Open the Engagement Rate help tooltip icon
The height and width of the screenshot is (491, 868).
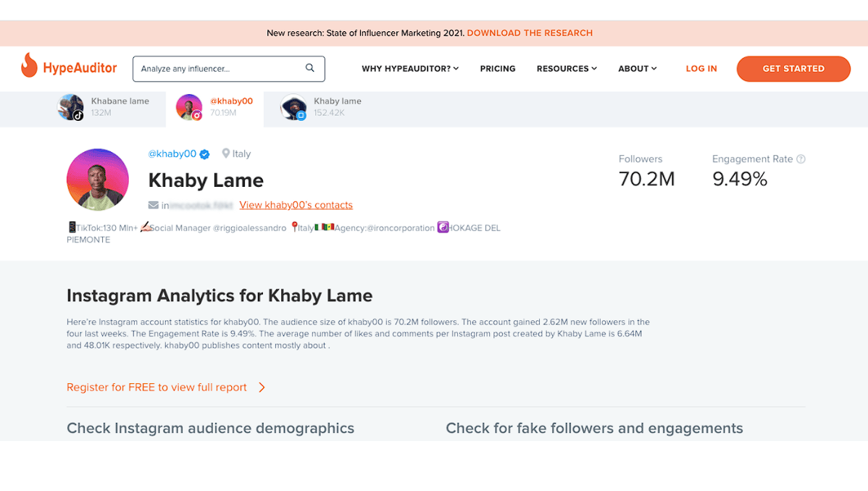click(x=801, y=159)
